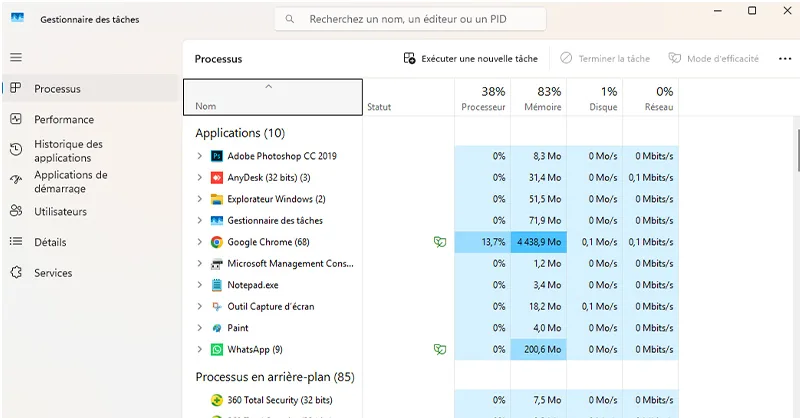Click the Détails sidebar icon
The width and height of the screenshot is (800, 418).
(x=16, y=241)
